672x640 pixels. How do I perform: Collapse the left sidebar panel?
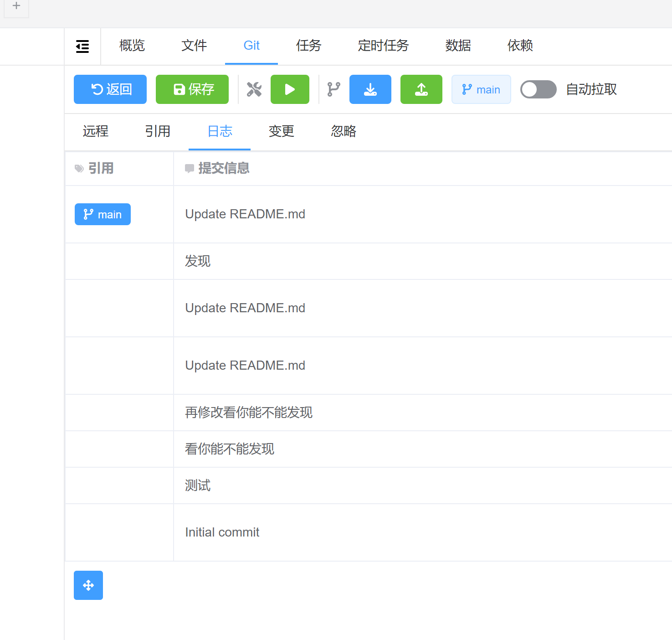click(x=82, y=46)
